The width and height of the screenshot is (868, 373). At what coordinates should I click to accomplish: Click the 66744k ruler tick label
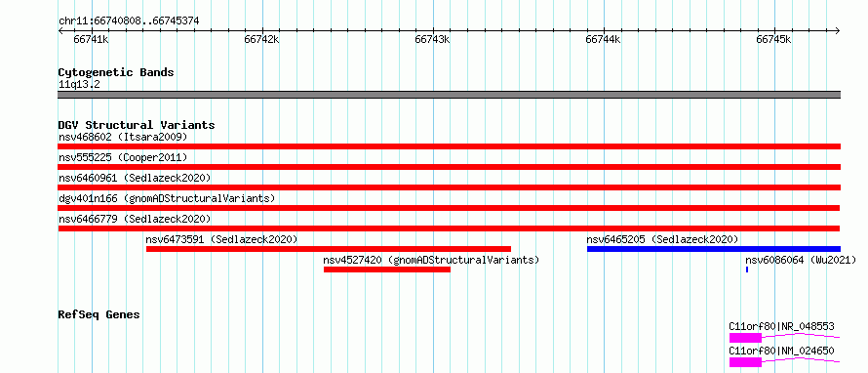pyautogui.click(x=603, y=40)
